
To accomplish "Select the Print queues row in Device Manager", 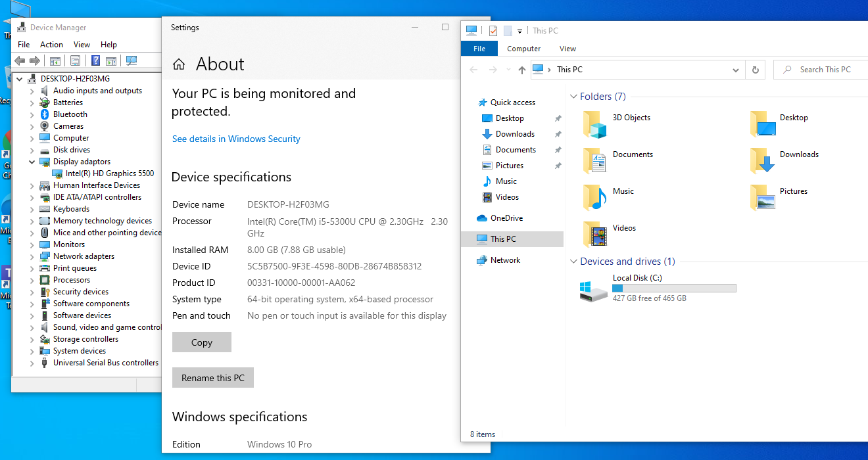I will 75,268.
